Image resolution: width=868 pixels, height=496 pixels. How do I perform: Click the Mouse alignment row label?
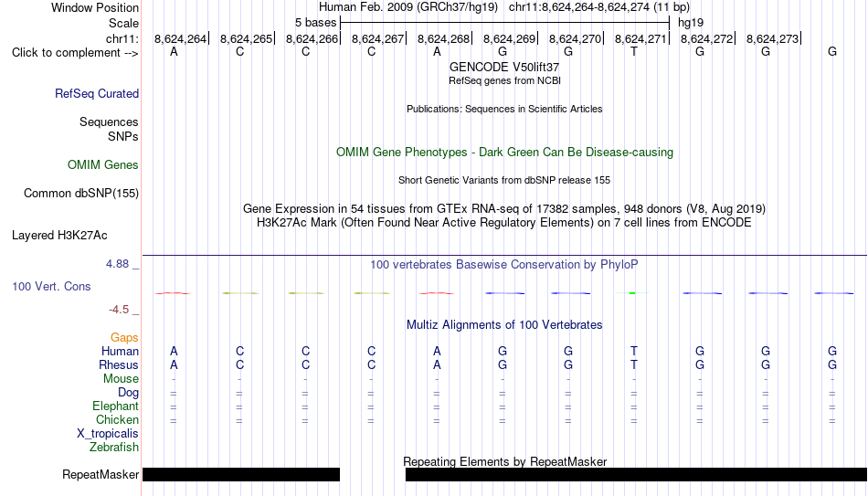[121, 379]
